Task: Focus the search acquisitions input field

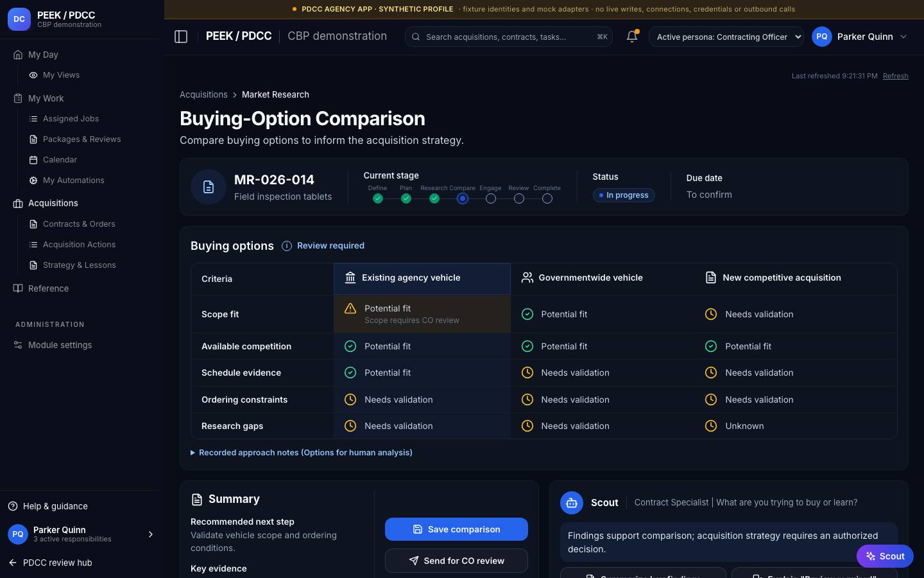Action: tap(508, 37)
